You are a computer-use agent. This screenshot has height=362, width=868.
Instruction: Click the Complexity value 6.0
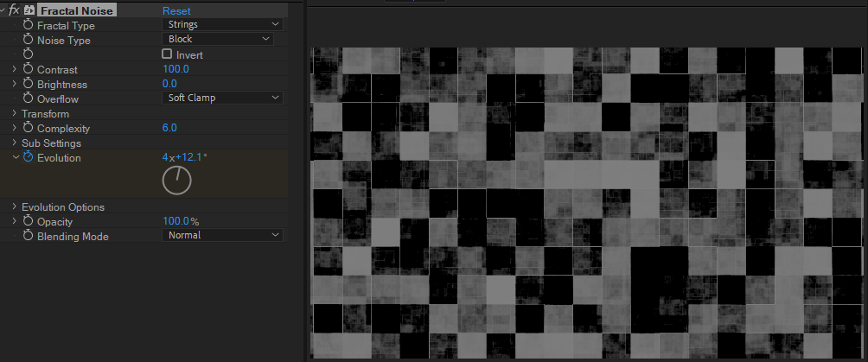[169, 128]
